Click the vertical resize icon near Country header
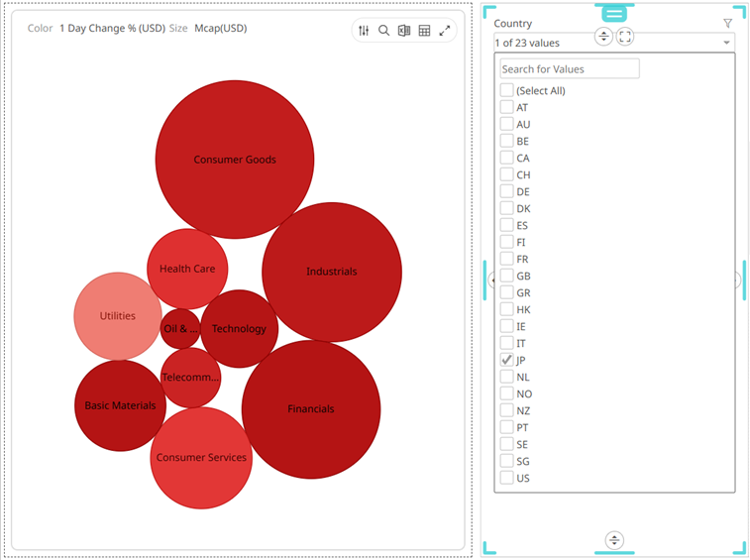The height and width of the screenshot is (560, 750). click(603, 37)
